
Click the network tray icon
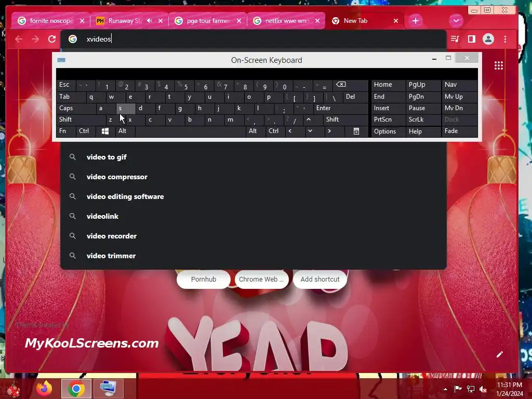point(471,389)
